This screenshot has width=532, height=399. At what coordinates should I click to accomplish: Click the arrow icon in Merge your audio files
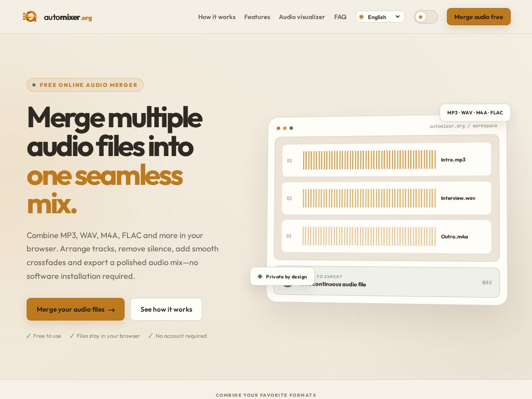[111, 310]
